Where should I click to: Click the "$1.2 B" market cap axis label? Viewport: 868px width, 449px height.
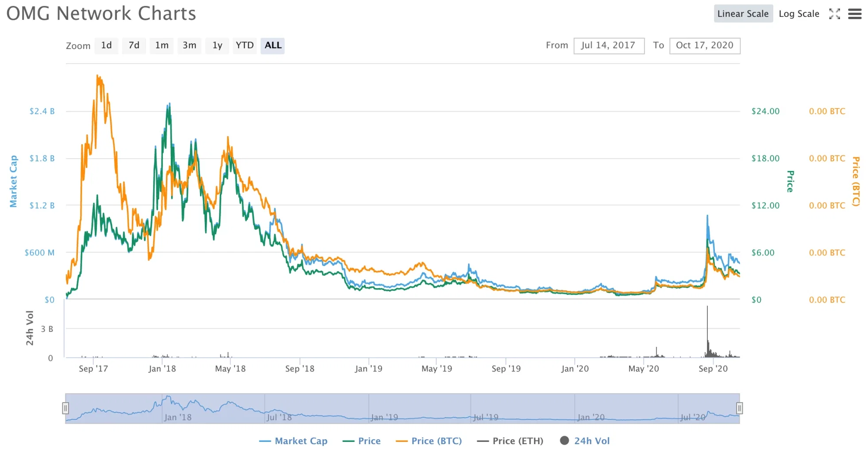pos(42,205)
